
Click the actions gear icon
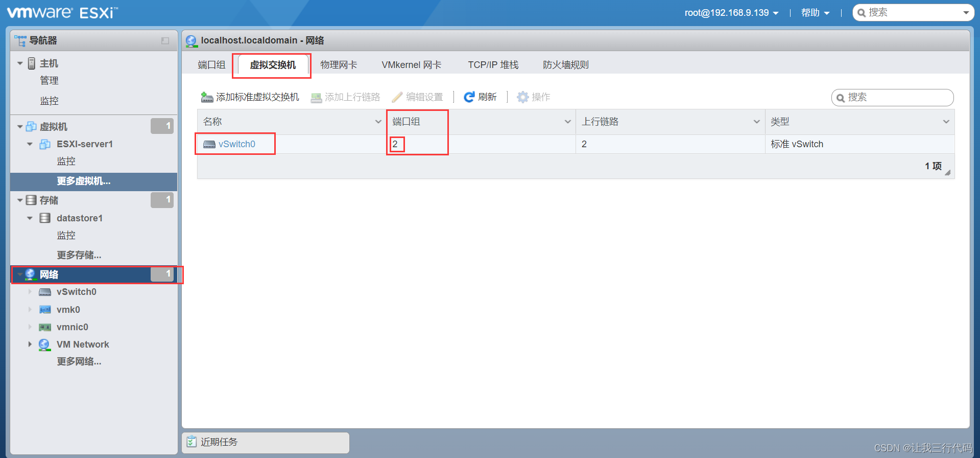tap(522, 97)
